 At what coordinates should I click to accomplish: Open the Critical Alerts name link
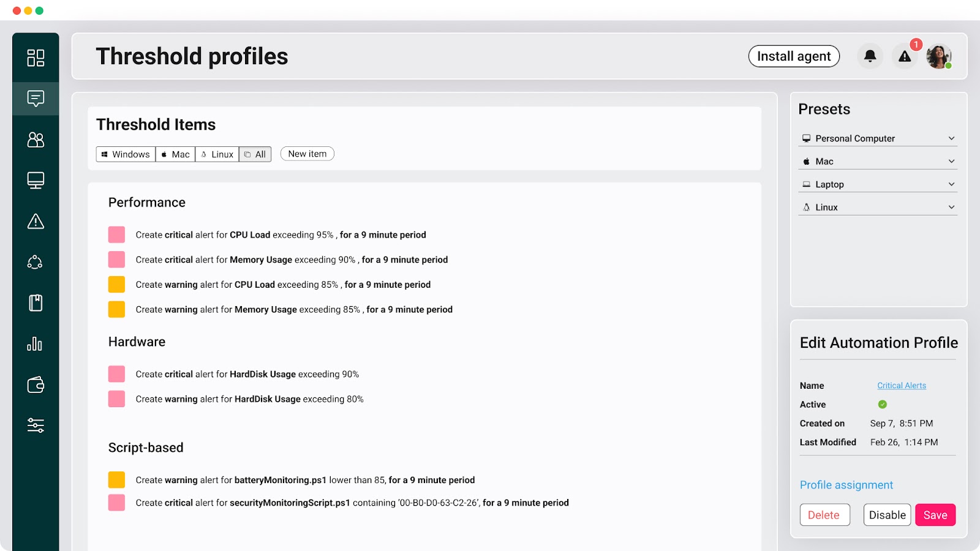pos(901,386)
